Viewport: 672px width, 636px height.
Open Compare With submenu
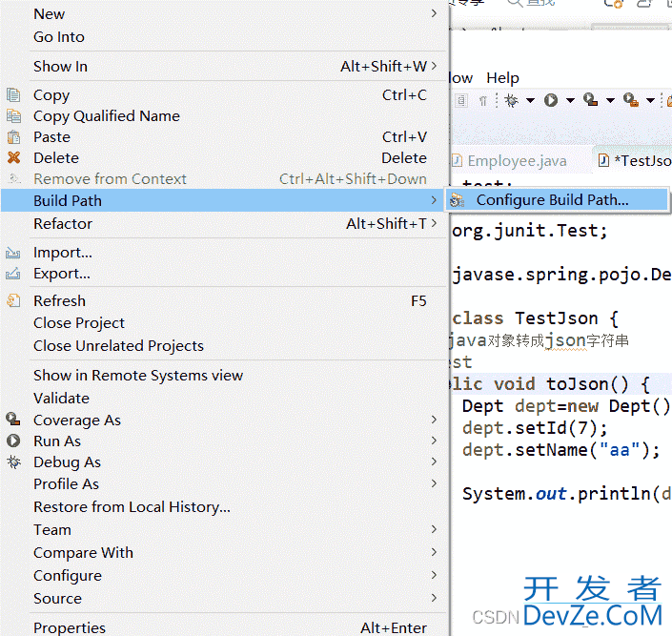(x=223, y=552)
